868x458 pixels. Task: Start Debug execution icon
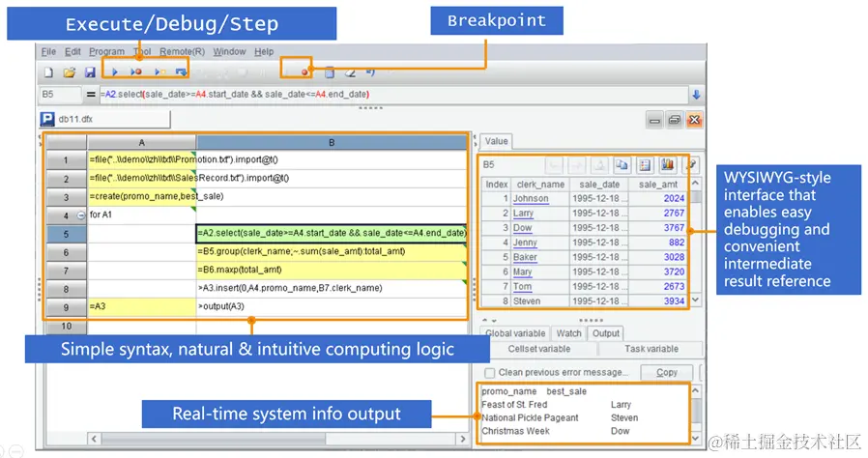[136, 72]
